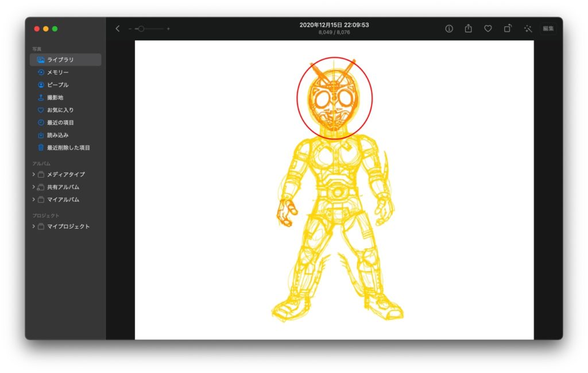Expand the マイプロジェクト chevron
The width and height of the screenshot is (588, 373).
[x=33, y=226]
